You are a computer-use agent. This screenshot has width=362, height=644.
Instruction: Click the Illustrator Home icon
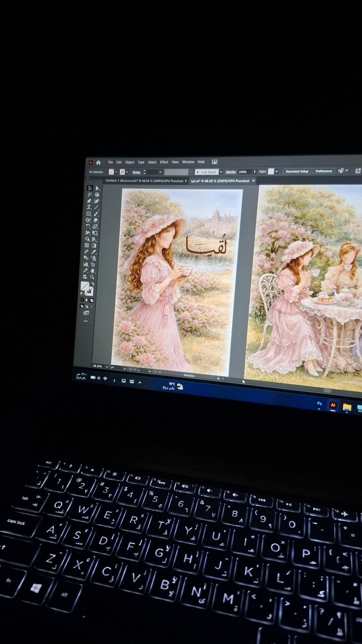tap(99, 163)
